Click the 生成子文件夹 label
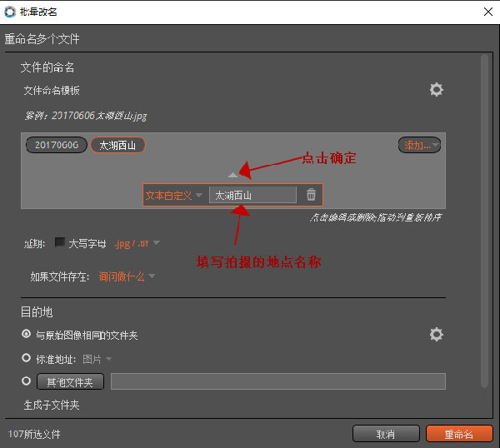 (x=52, y=405)
